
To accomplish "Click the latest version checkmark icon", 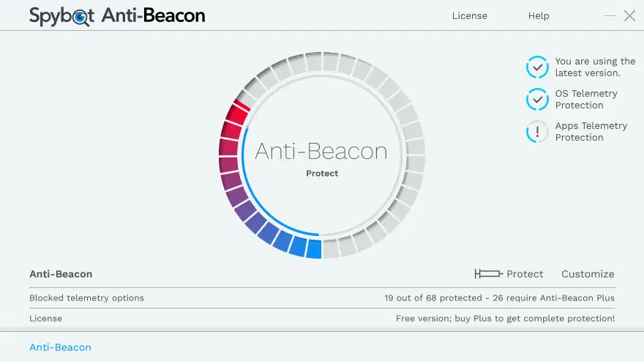I will tap(537, 67).
